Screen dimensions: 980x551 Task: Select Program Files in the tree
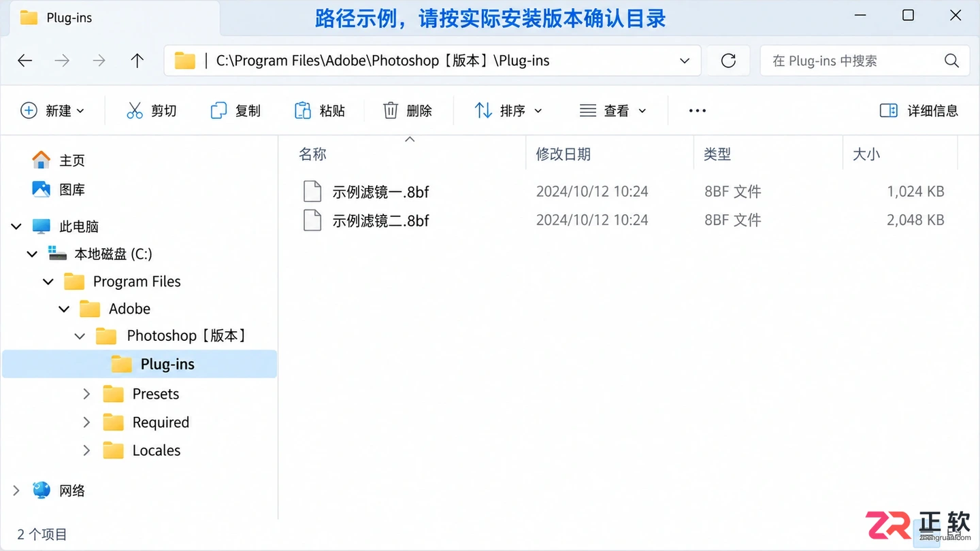pyautogui.click(x=137, y=282)
